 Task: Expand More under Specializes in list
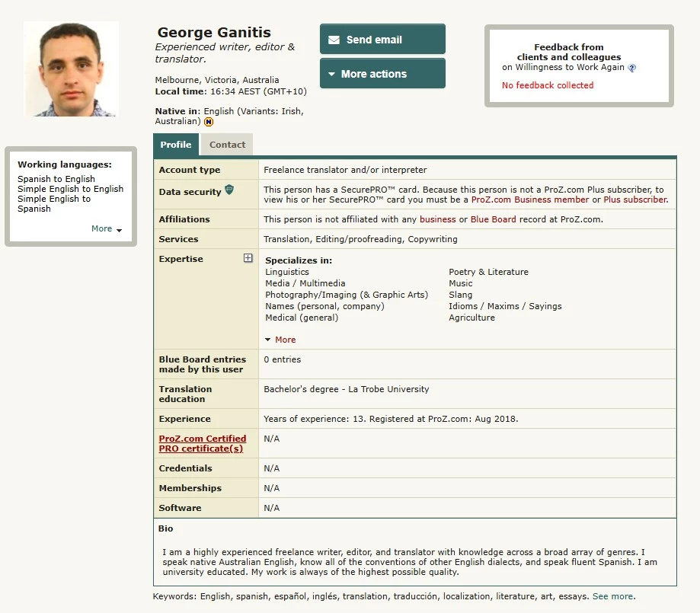pos(280,340)
